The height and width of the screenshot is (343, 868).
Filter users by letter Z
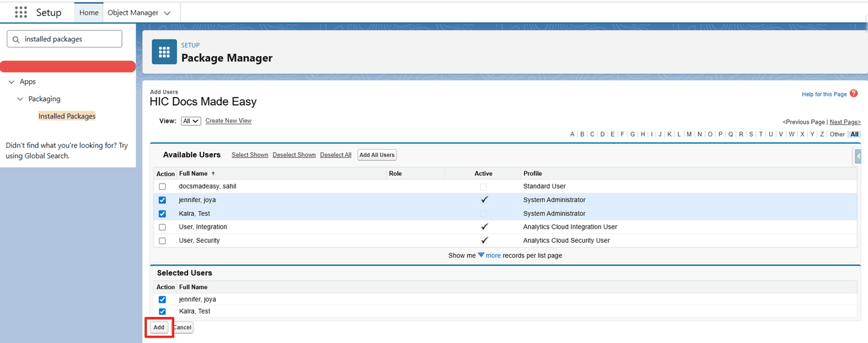click(x=822, y=134)
